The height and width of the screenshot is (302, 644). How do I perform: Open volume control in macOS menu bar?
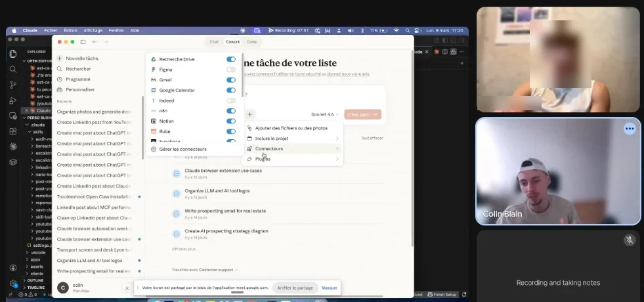point(351,30)
